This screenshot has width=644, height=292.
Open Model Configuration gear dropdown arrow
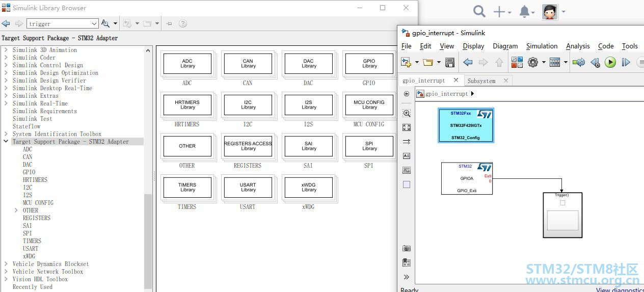pos(544,63)
